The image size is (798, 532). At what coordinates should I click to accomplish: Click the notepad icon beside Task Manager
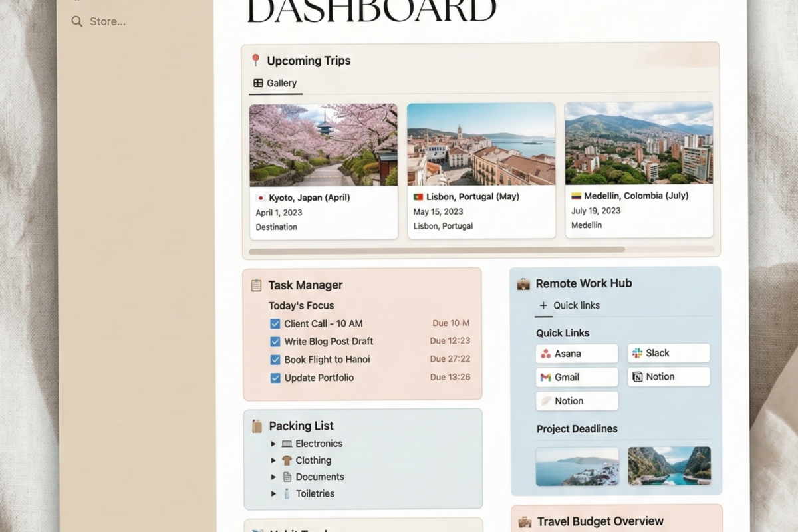point(256,285)
